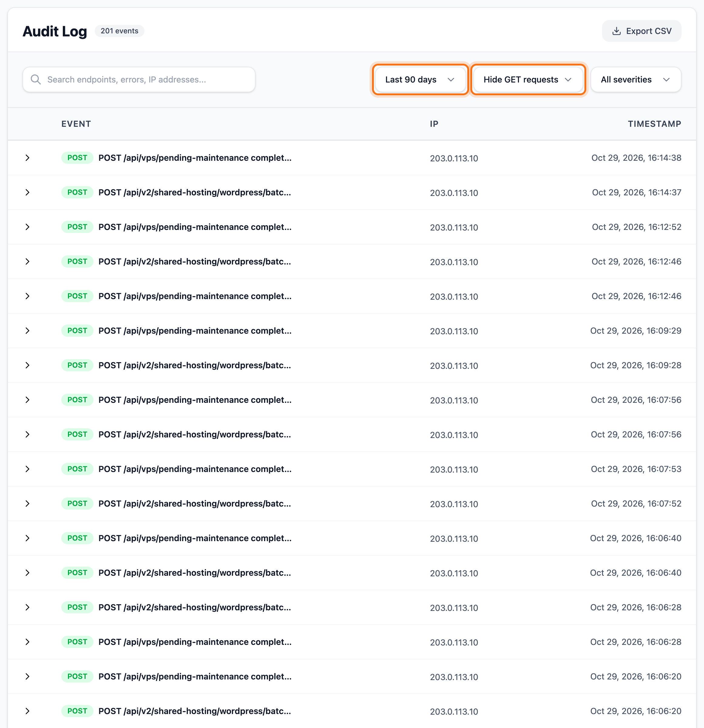Viewport: 704px width, 728px height.
Task: Click the search endpoints input field
Action: [x=139, y=79]
